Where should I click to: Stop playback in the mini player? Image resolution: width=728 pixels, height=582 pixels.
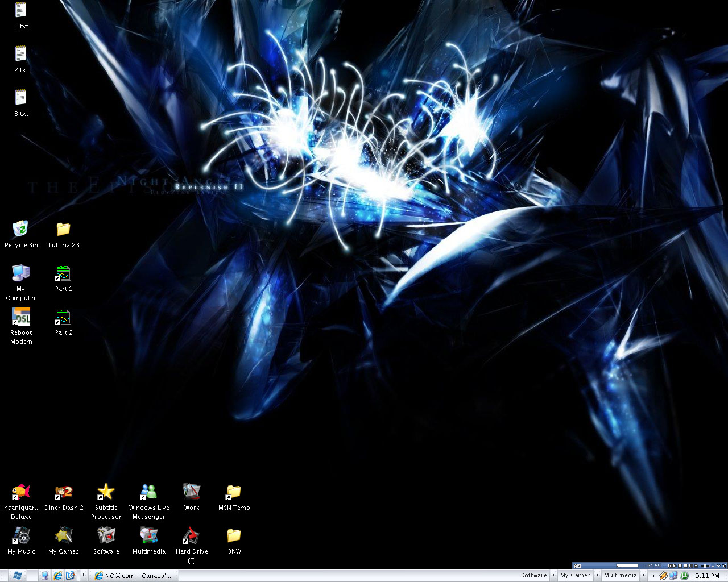click(x=685, y=566)
